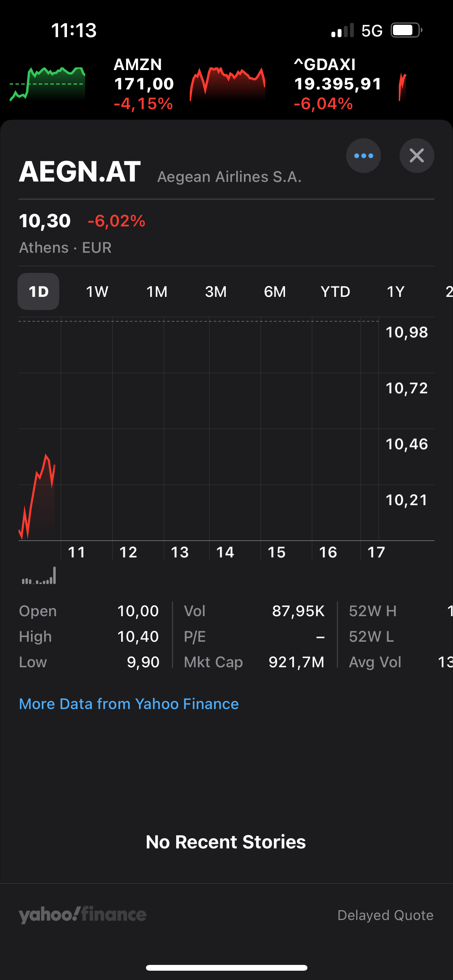Tap the red AMZN sparkline chart
Image resolution: width=453 pixels, height=980 pixels.
(228, 84)
